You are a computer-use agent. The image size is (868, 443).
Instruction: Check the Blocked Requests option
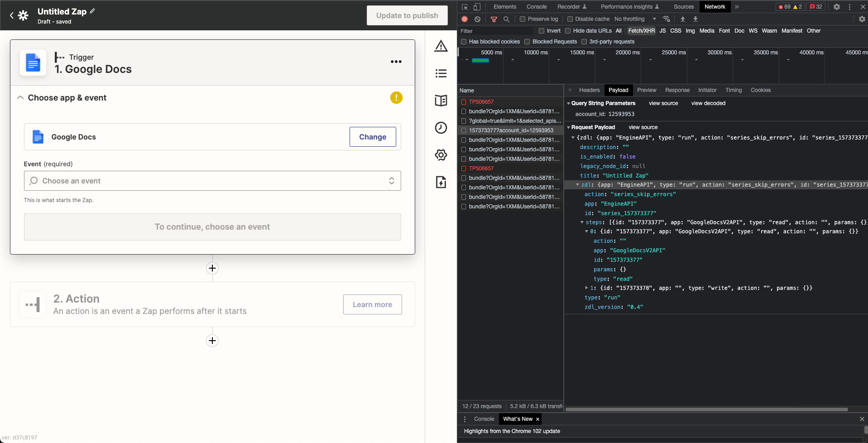(527, 42)
